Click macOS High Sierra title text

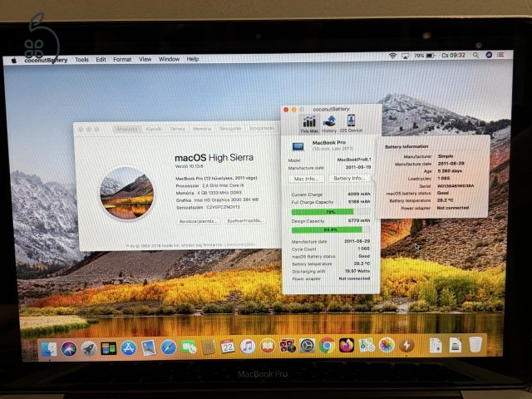click(214, 158)
